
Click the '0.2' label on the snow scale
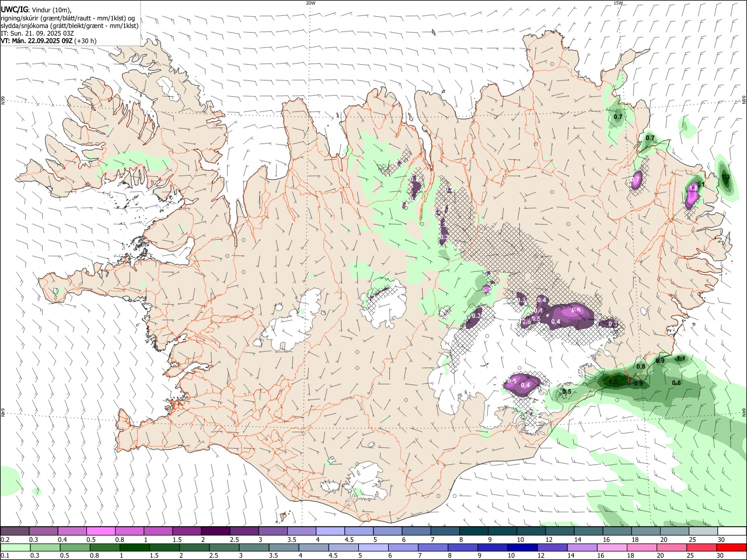click(5, 540)
